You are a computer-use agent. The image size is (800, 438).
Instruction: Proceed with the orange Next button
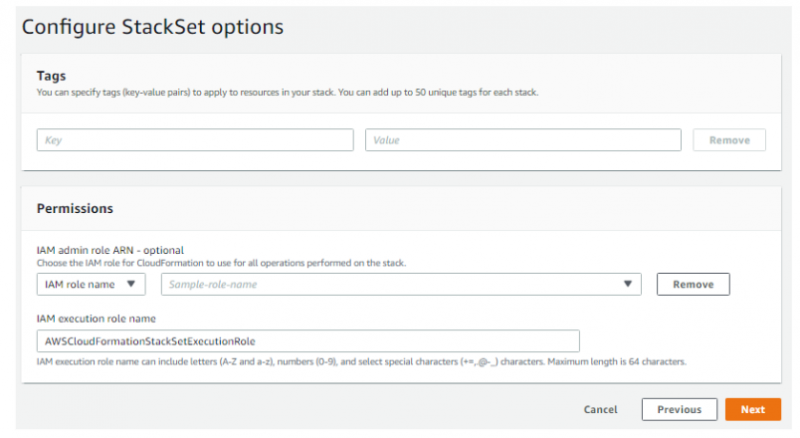pyautogui.click(x=752, y=410)
